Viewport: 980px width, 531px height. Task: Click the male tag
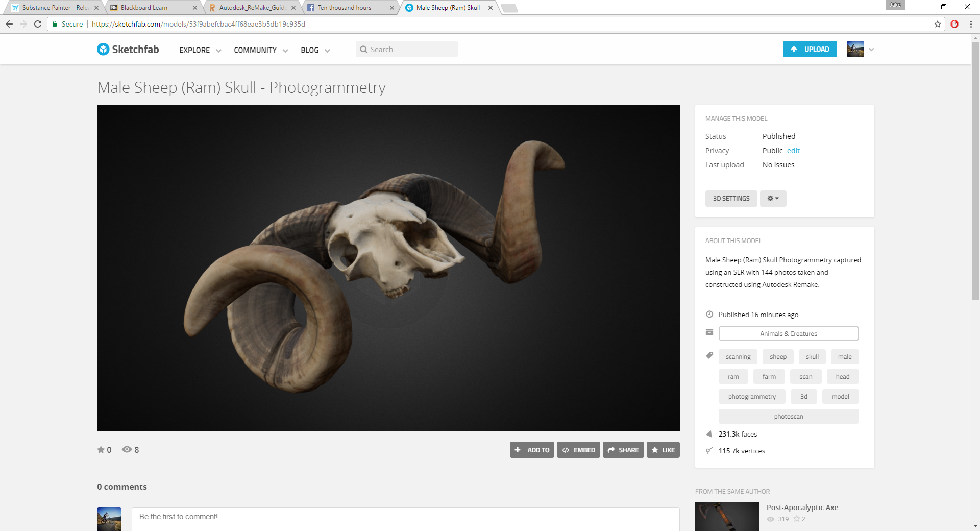(x=845, y=356)
